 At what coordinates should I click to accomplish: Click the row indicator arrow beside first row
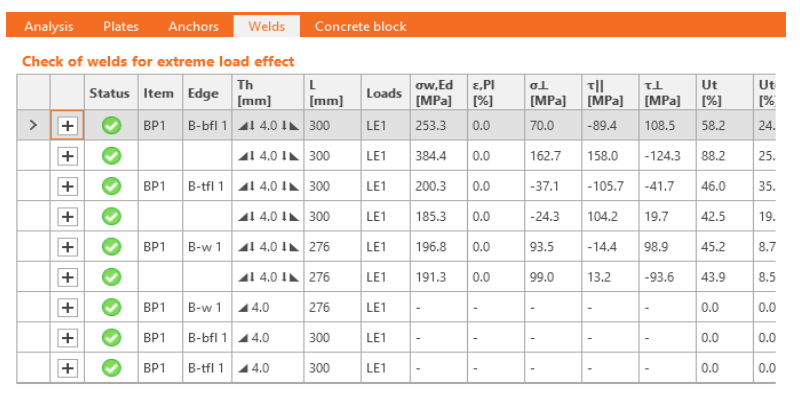[33, 126]
